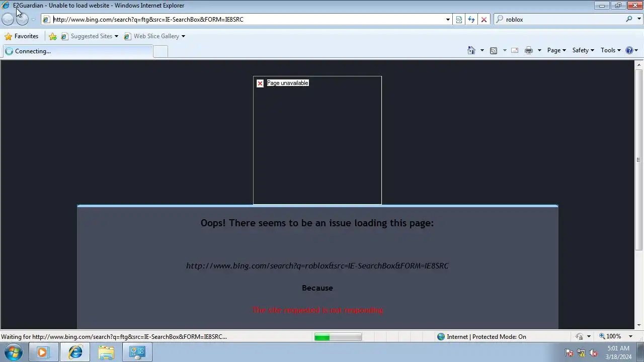
Task: Click the red Stop loading button
Action: click(x=484, y=20)
